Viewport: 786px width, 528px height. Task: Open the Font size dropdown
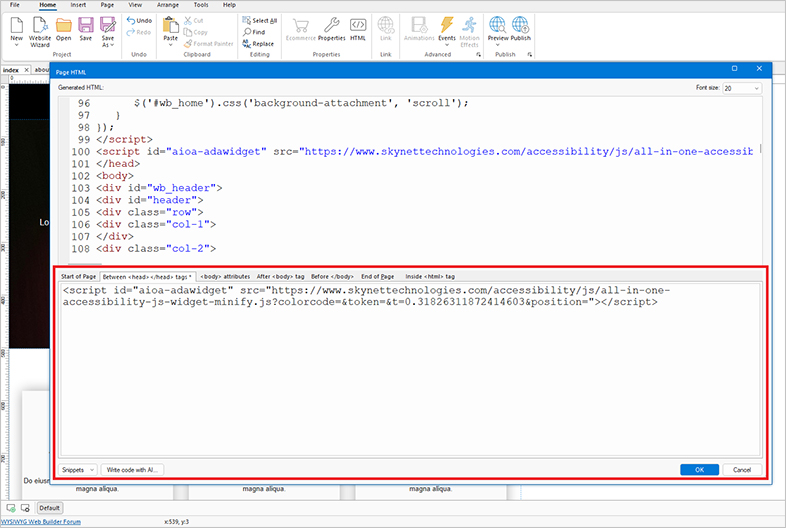pos(742,88)
